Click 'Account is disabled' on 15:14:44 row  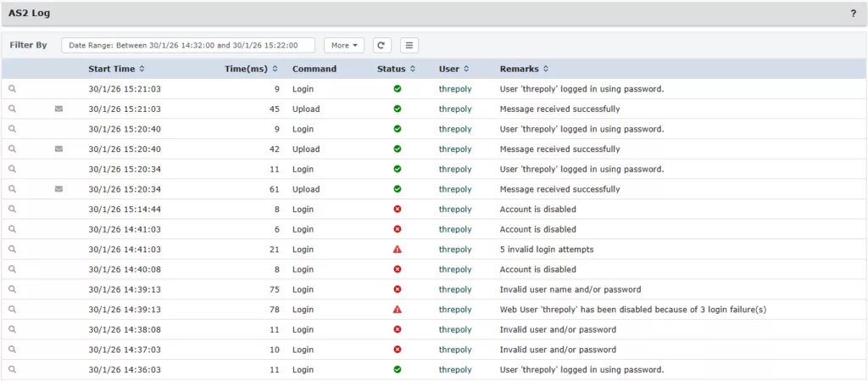(537, 210)
